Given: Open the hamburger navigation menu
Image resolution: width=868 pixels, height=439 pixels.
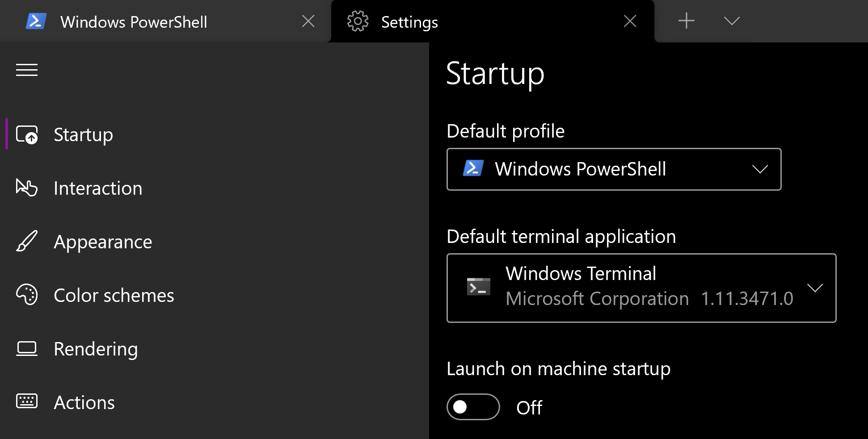Looking at the screenshot, I should (27, 70).
